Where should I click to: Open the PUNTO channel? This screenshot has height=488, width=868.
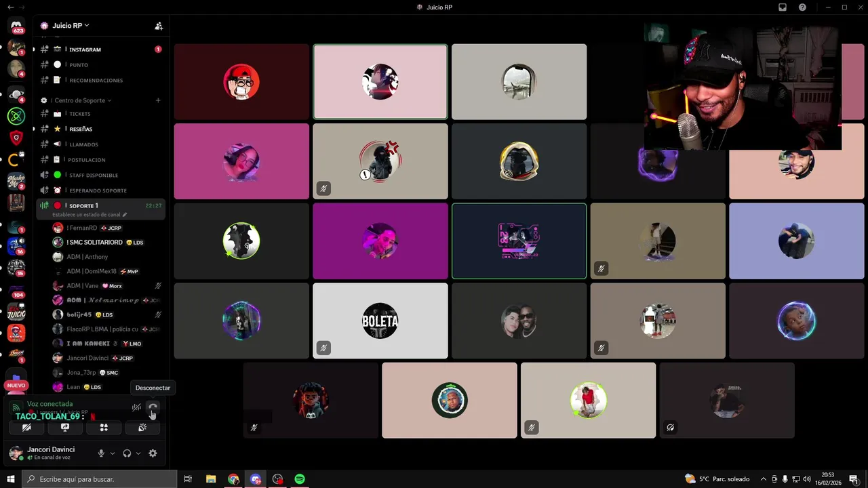(x=100, y=64)
